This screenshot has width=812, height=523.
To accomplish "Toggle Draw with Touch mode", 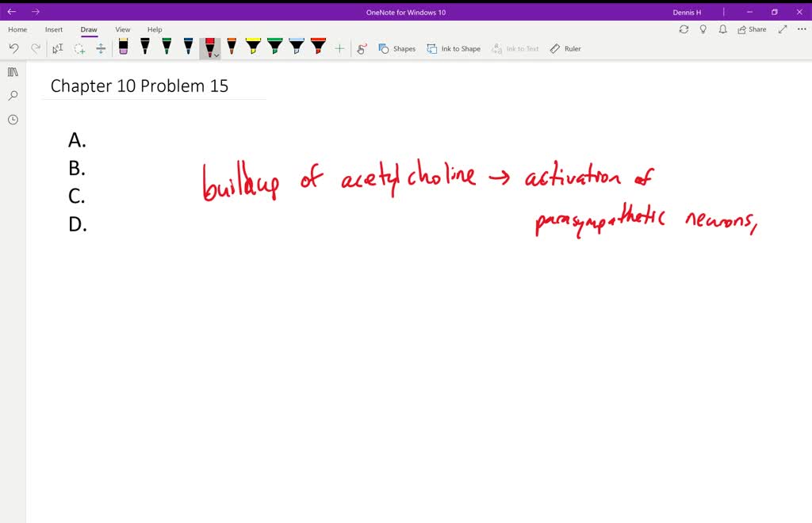I will [362, 48].
